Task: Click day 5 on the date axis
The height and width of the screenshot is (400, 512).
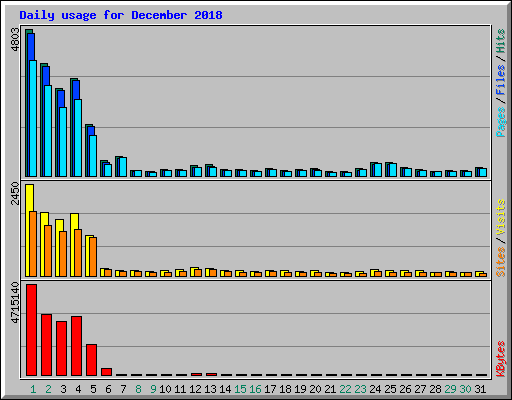Action: (x=93, y=389)
